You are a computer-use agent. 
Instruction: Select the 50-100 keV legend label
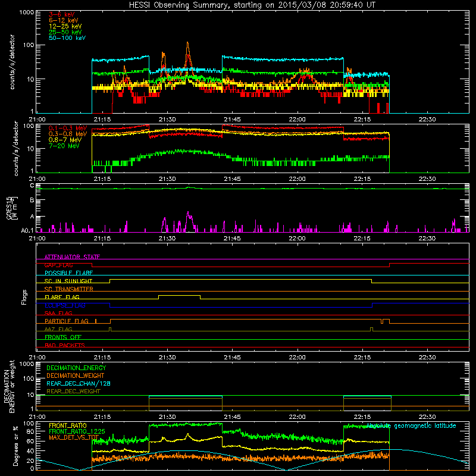coord(67,38)
